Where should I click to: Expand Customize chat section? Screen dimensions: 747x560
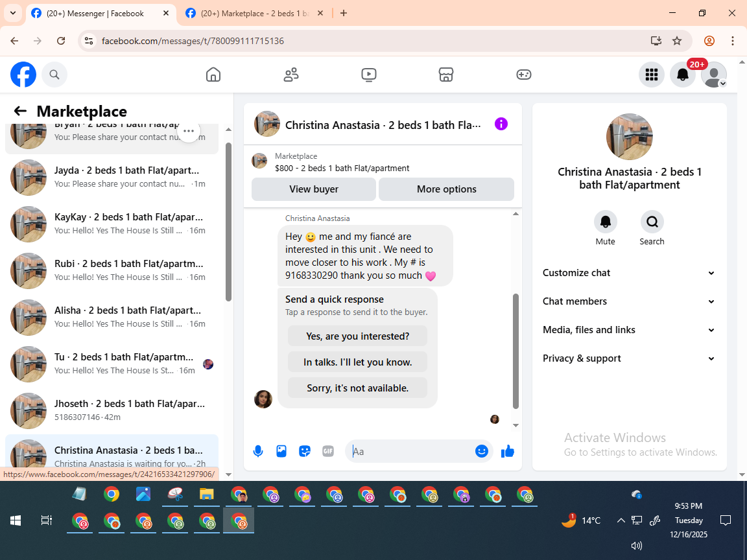coord(630,273)
